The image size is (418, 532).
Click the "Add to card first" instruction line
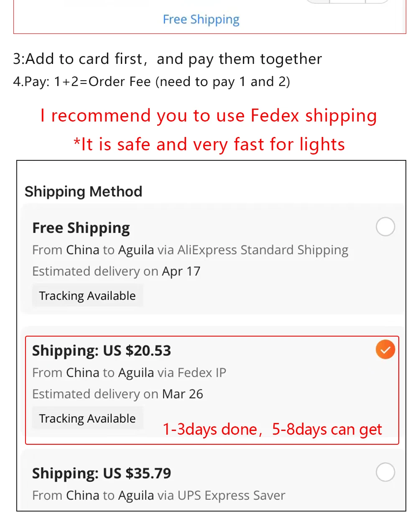pyautogui.click(x=167, y=59)
